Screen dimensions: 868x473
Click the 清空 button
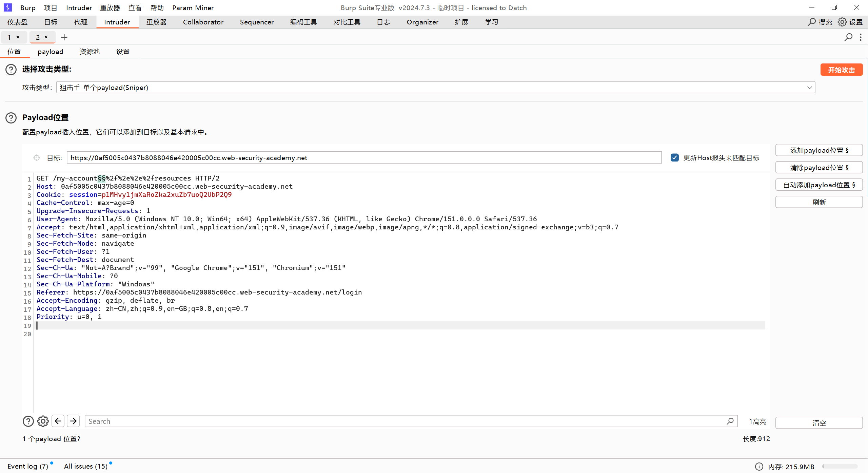819,423
